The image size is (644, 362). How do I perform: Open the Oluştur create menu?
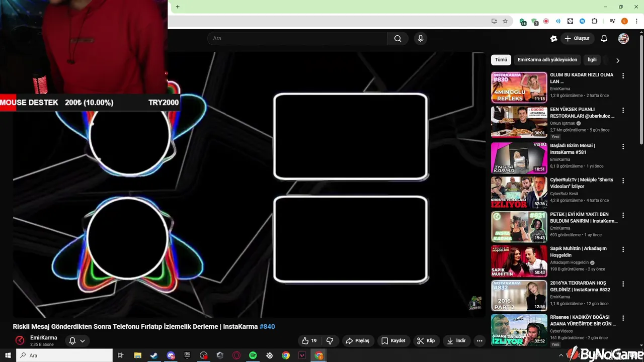[577, 39]
